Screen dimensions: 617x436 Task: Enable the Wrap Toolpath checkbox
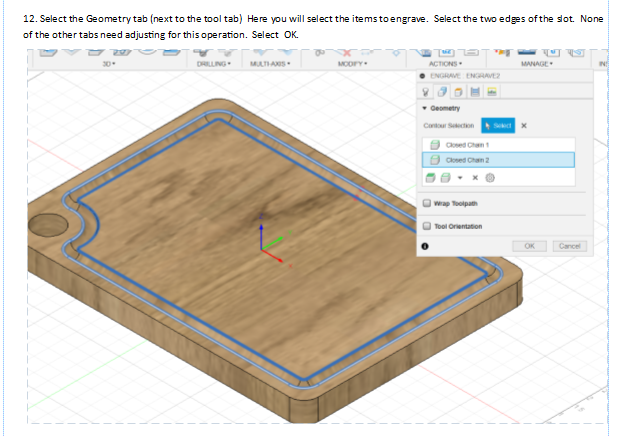click(427, 203)
